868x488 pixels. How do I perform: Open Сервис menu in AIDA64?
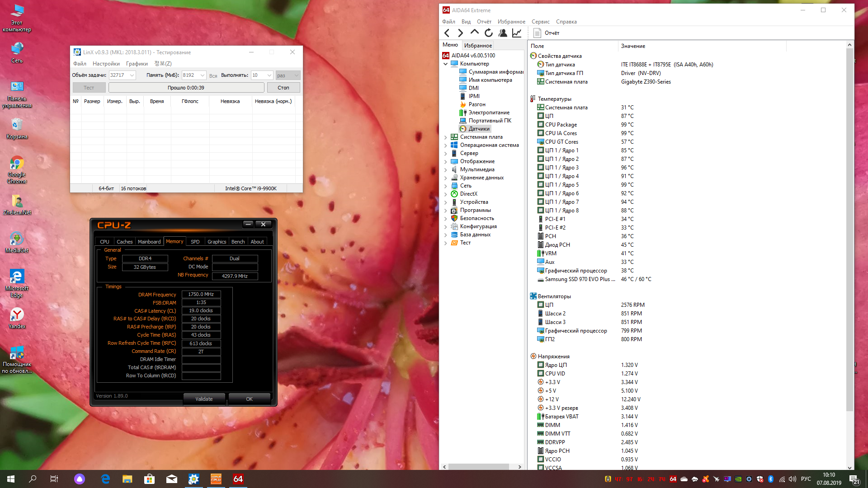pos(540,22)
